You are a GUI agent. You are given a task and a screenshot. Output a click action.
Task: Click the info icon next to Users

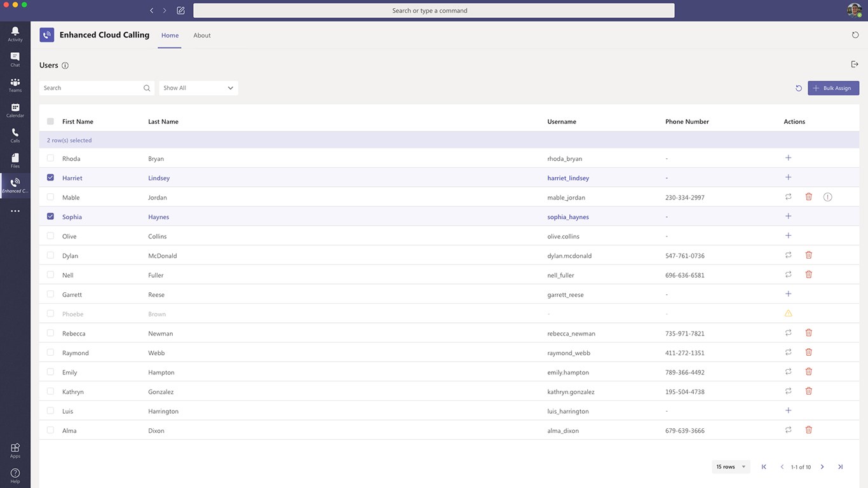point(65,65)
